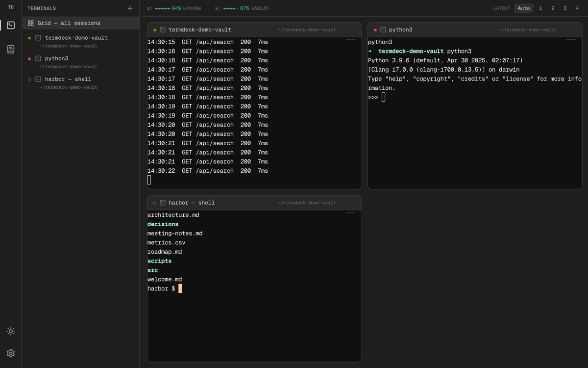Click meeting-notes.md in harbor shell output
588x368 pixels.
point(175,234)
